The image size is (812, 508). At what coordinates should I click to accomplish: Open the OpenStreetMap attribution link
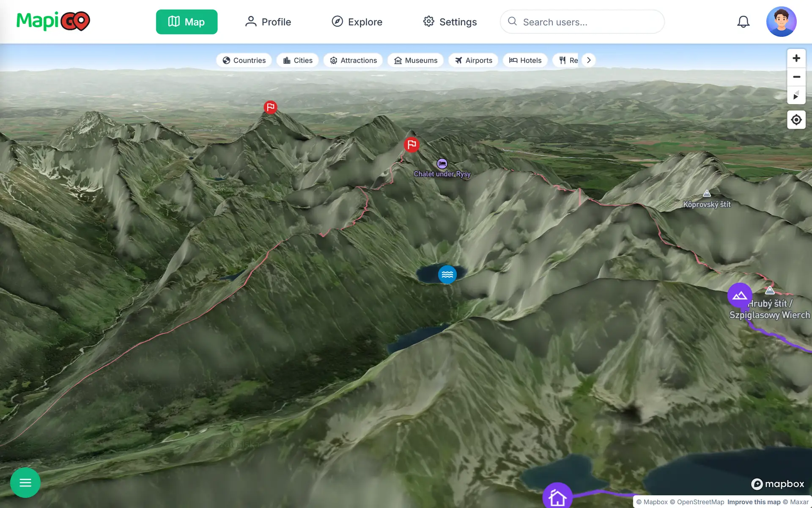[x=697, y=502]
